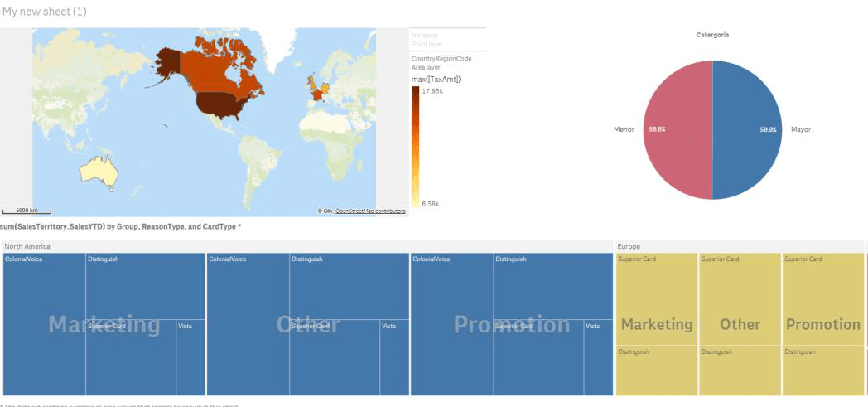Click the 5000 km map scale bar
The height and width of the screenshot is (407, 868).
tap(27, 211)
